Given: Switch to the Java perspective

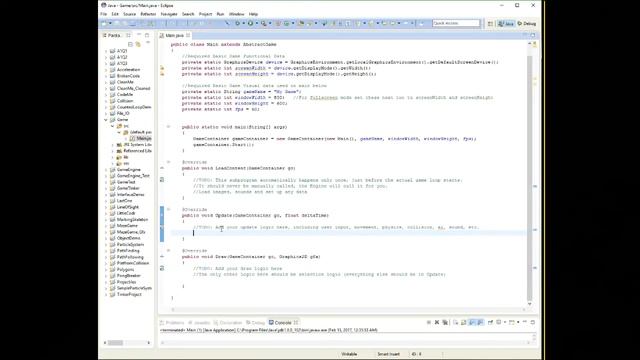Looking at the screenshot, I should coord(506,24).
